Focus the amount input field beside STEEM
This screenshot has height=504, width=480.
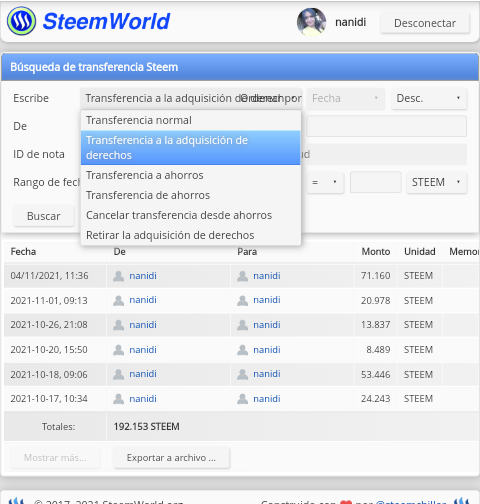click(x=376, y=182)
